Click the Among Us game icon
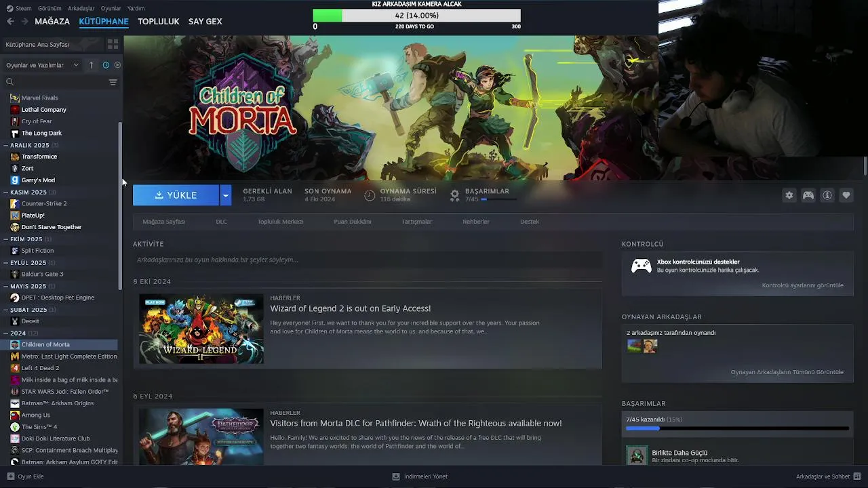The image size is (868, 488). [x=15, y=415]
